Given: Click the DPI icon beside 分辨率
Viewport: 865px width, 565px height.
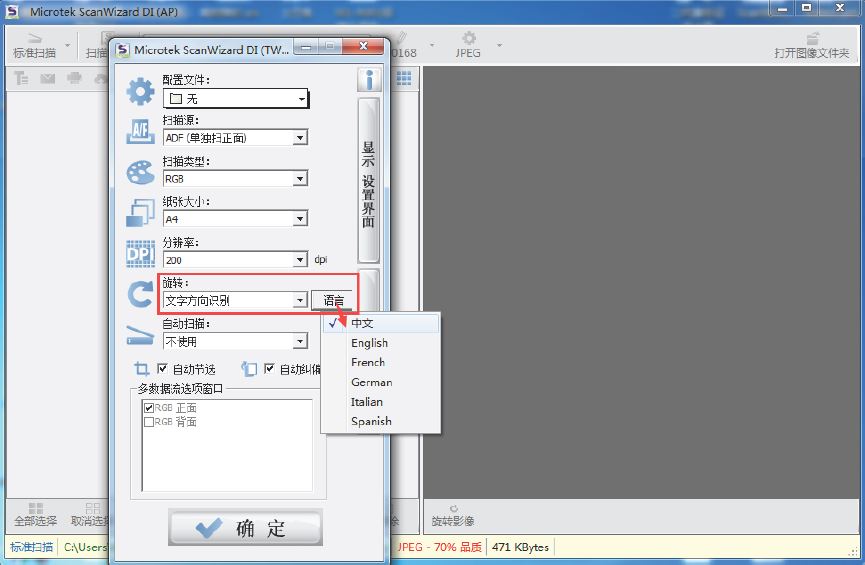Looking at the screenshot, I should click(140, 254).
